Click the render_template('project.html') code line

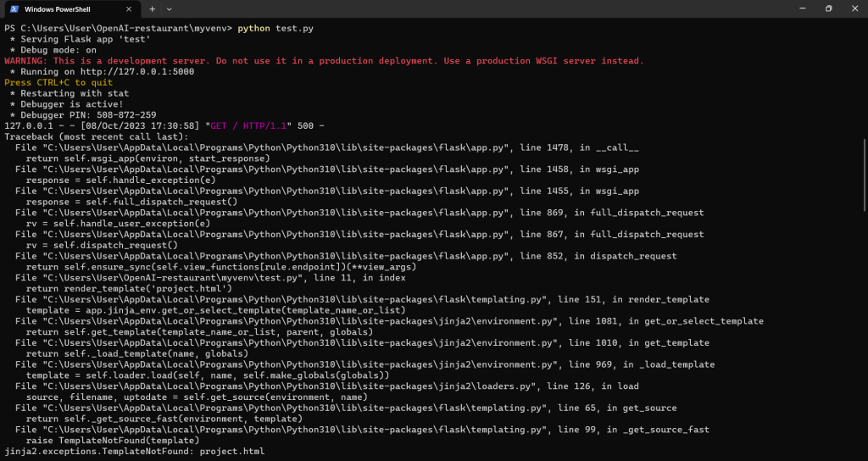pos(129,289)
